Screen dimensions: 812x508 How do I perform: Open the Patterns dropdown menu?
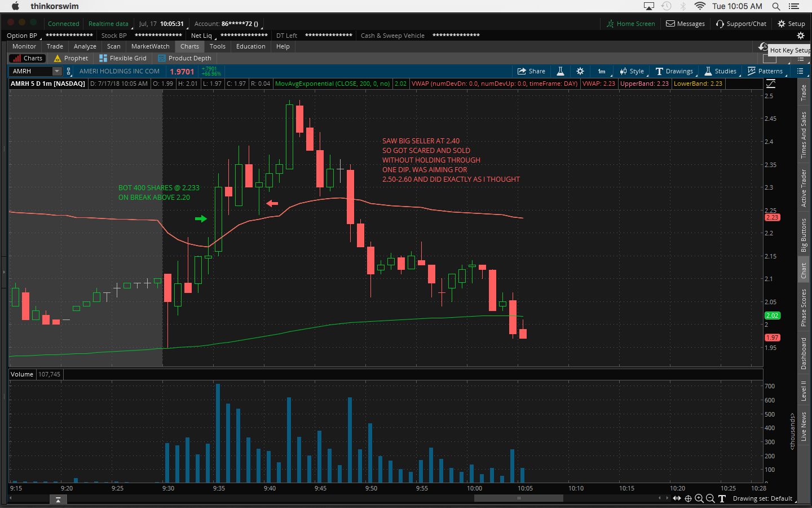[766, 71]
